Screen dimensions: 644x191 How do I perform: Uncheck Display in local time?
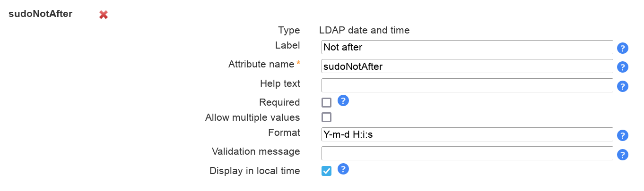click(326, 171)
